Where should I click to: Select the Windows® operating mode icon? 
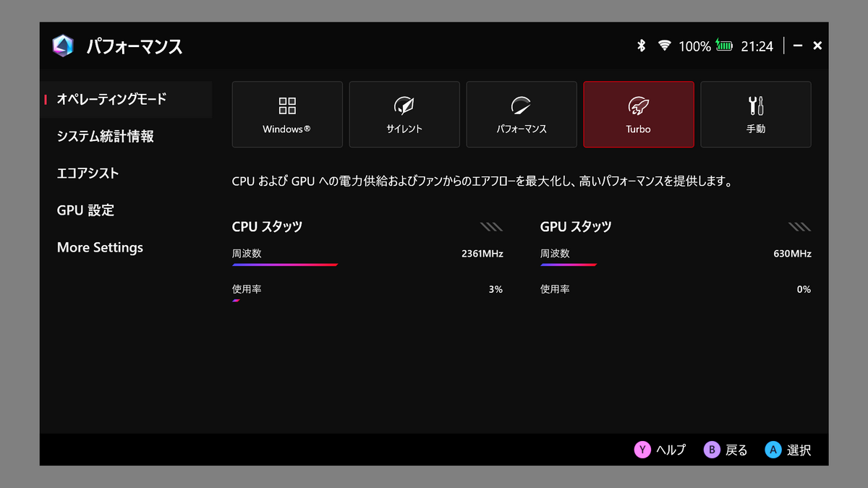[286, 105]
